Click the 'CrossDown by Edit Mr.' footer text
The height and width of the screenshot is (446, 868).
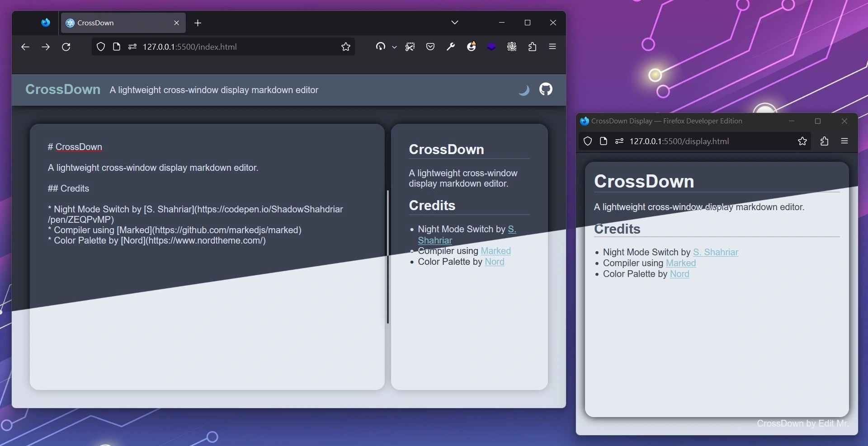[803, 423]
